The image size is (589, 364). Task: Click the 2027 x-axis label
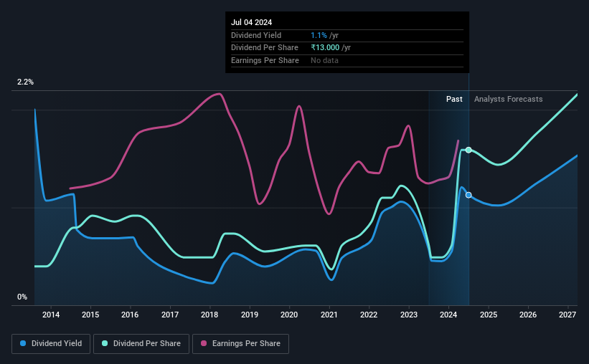(x=567, y=315)
